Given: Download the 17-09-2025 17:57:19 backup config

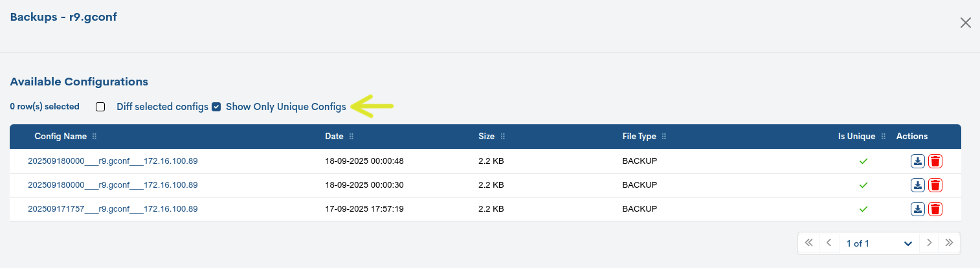Looking at the screenshot, I should (917, 209).
